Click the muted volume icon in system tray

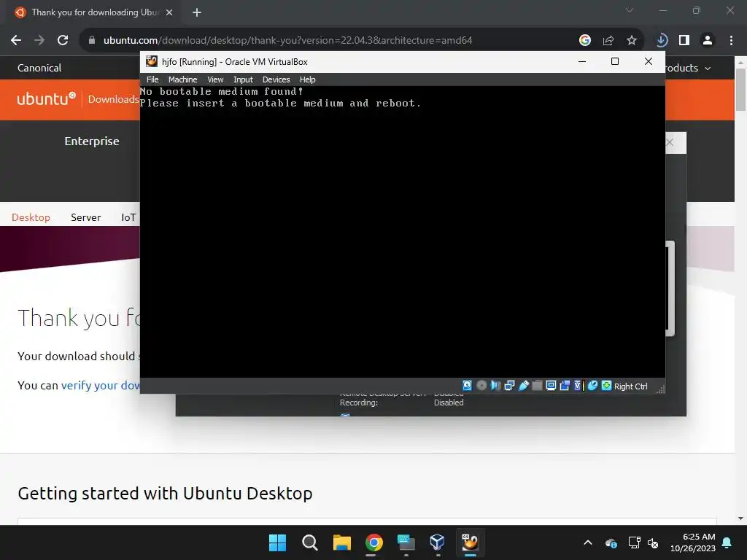click(653, 542)
